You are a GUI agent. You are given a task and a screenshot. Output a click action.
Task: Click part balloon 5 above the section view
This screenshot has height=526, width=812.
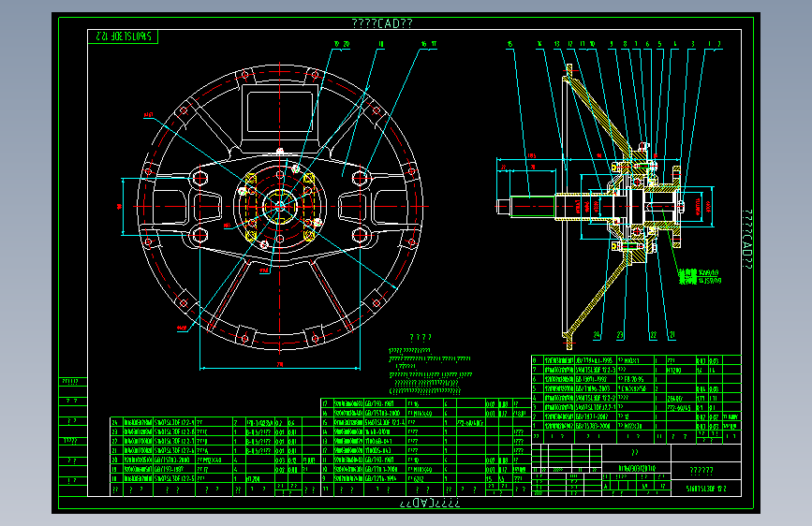point(659,45)
